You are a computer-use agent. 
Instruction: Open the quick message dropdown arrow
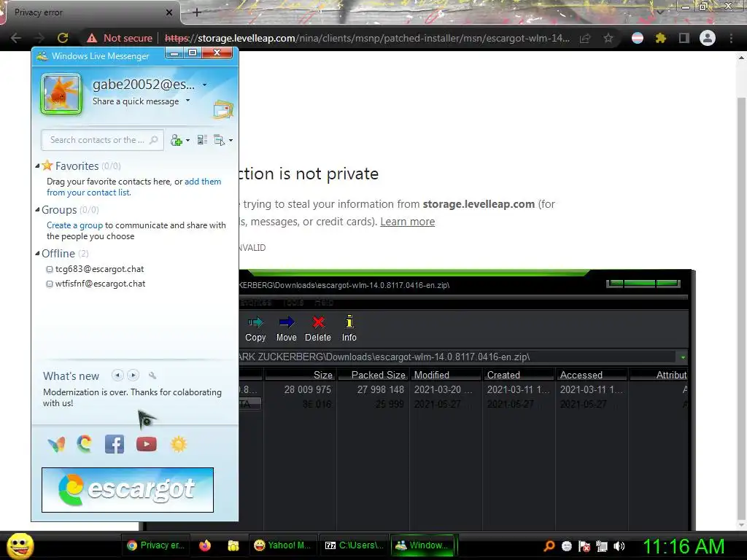click(187, 101)
